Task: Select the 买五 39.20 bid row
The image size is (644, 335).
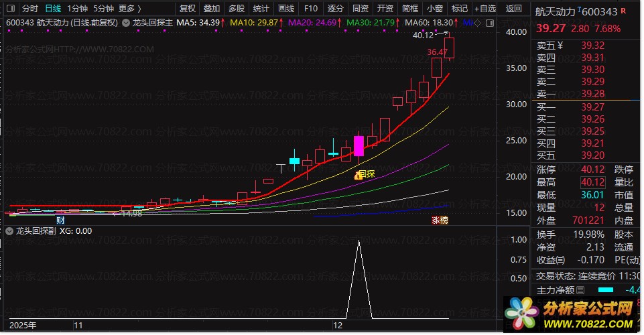Action: pos(586,155)
